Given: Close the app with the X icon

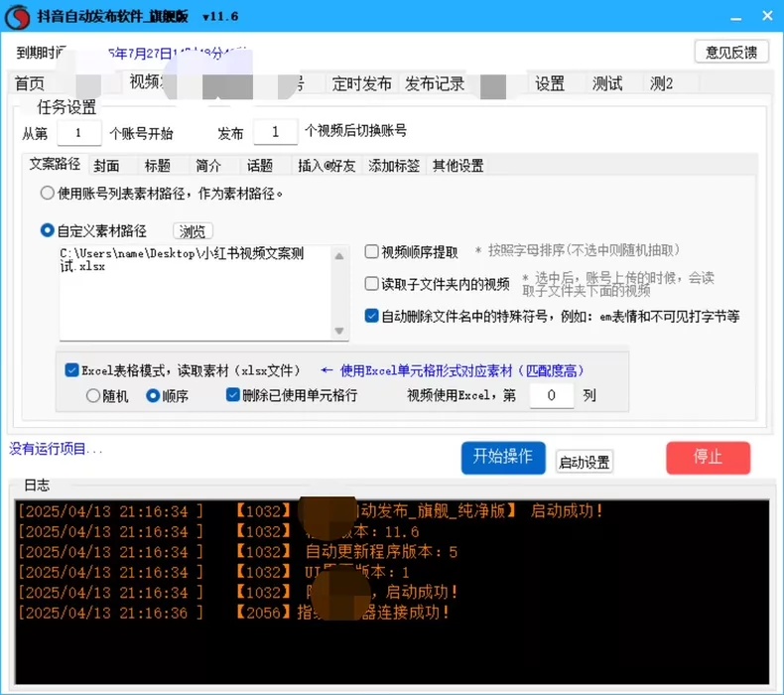Looking at the screenshot, I should pyautogui.click(x=767, y=16).
